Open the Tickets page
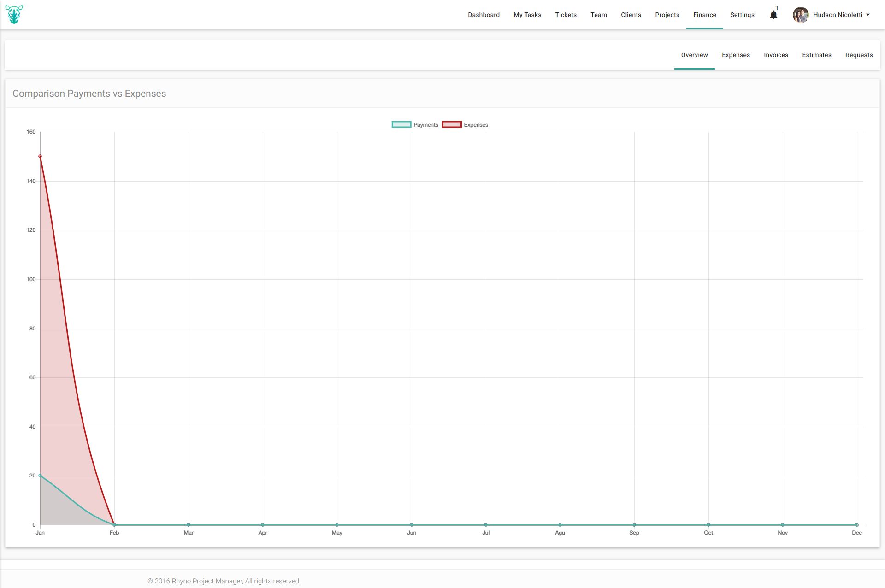 coord(566,15)
